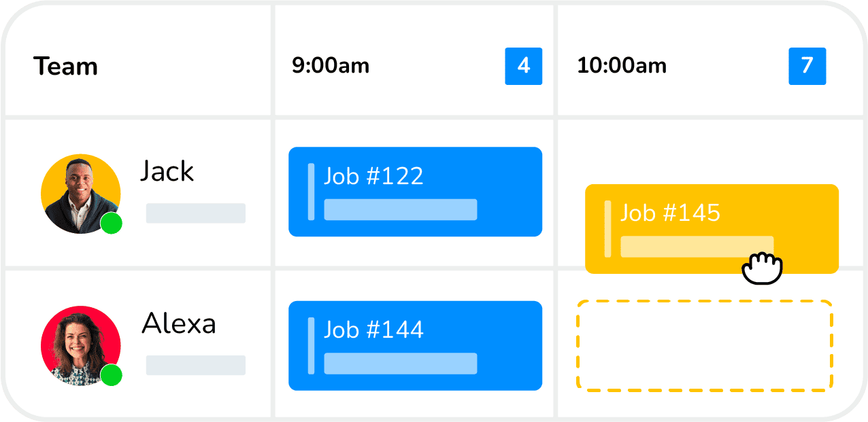This screenshot has height=422, width=868.
Task: Click the vertical accent bar on Job #122
Action: click(x=312, y=191)
